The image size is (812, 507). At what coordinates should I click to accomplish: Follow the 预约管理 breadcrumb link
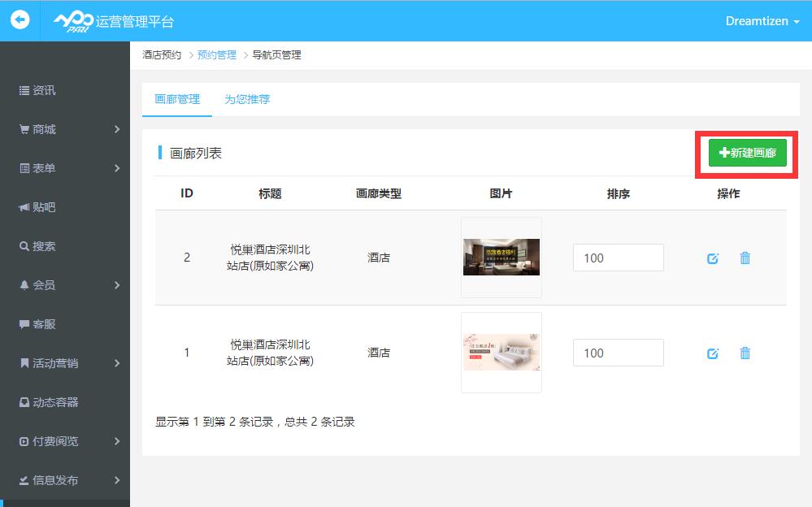click(216, 55)
